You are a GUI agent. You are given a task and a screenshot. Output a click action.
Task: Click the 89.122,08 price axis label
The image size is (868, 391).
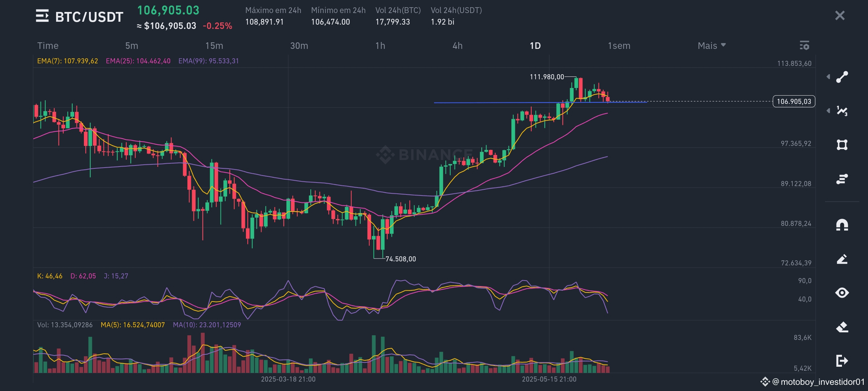(x=796, y=184)
